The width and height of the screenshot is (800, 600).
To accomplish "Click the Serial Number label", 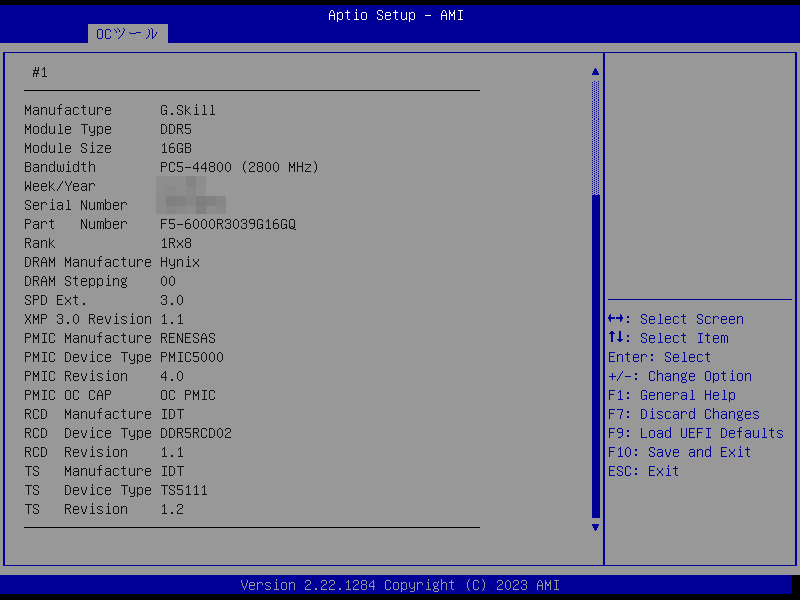I will [x=76, y=205].
